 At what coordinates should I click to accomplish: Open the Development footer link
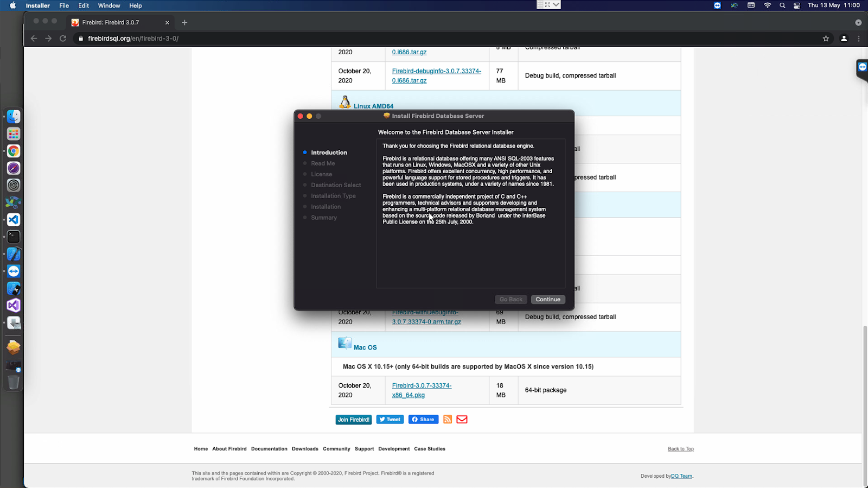[394, 449]
